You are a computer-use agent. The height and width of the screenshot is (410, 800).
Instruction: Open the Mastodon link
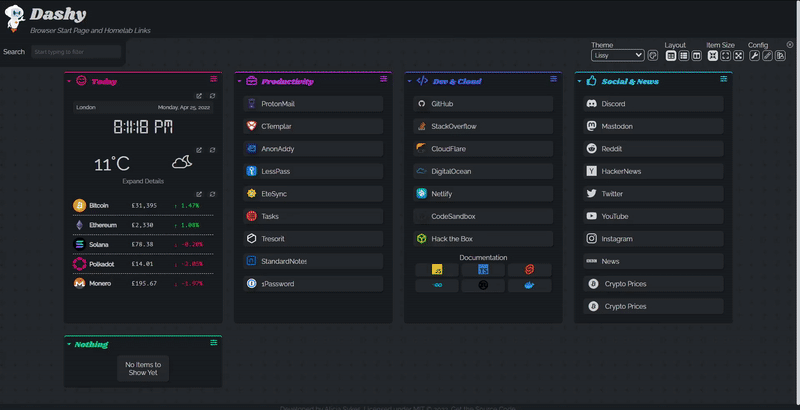pos(654,126)
